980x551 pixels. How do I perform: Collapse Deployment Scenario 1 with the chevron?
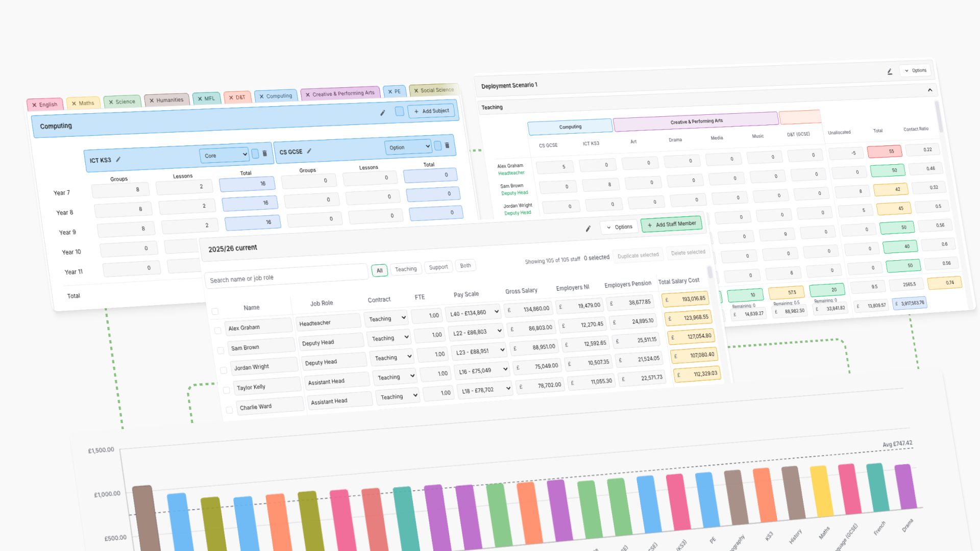(x=930, y=90)
